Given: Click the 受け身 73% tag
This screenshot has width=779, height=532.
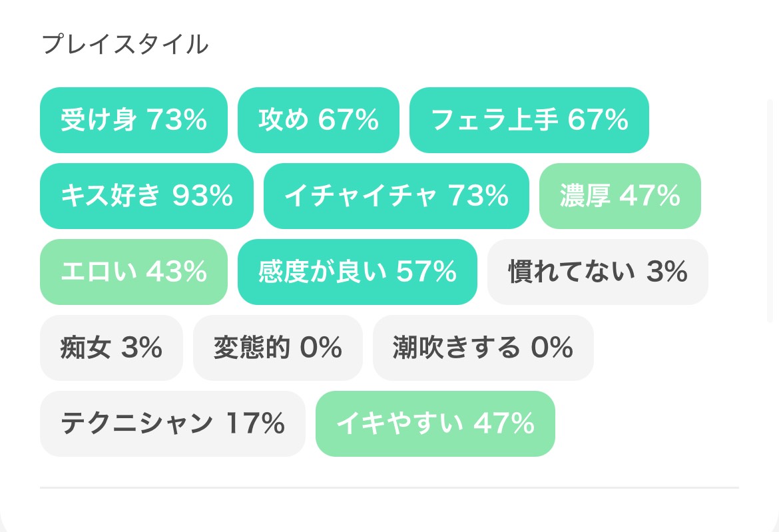Looking at the screenshot, I should [x=134, y=121].
